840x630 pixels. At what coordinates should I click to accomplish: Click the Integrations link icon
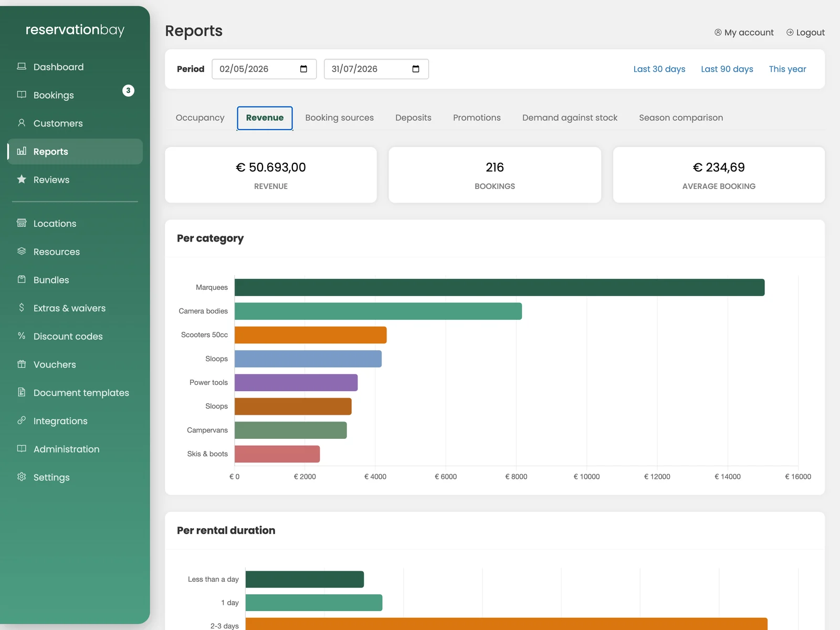(22, 420)
